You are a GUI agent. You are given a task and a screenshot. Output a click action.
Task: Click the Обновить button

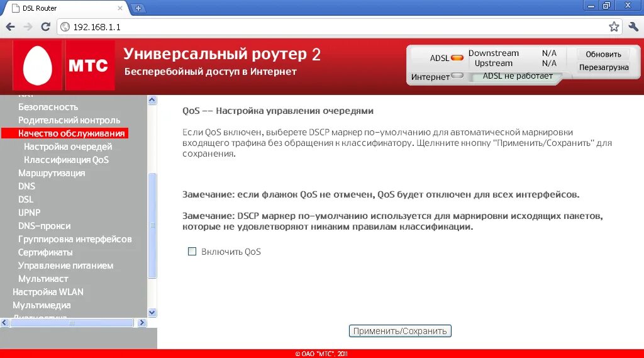coord(603,54)
